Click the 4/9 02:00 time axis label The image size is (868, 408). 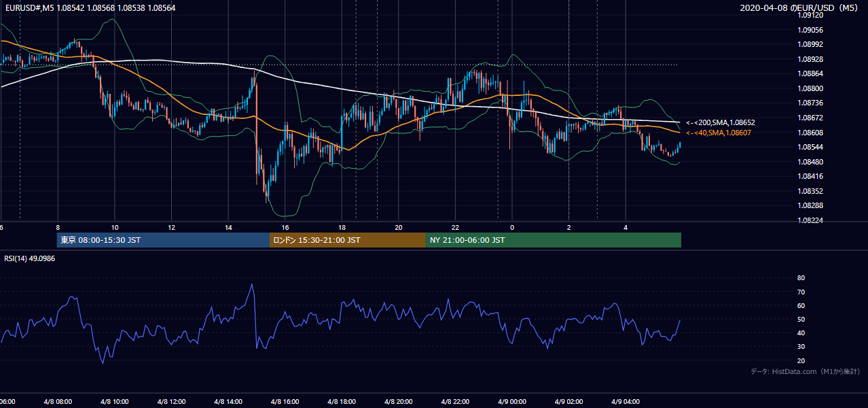click(x=568, y=402)
